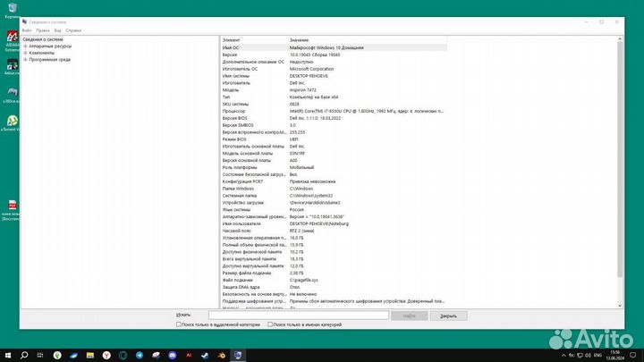Screen dimensions: 644x362
Task: Open the red Adobe icon on taskbar
Action: (x=189, y=355)
